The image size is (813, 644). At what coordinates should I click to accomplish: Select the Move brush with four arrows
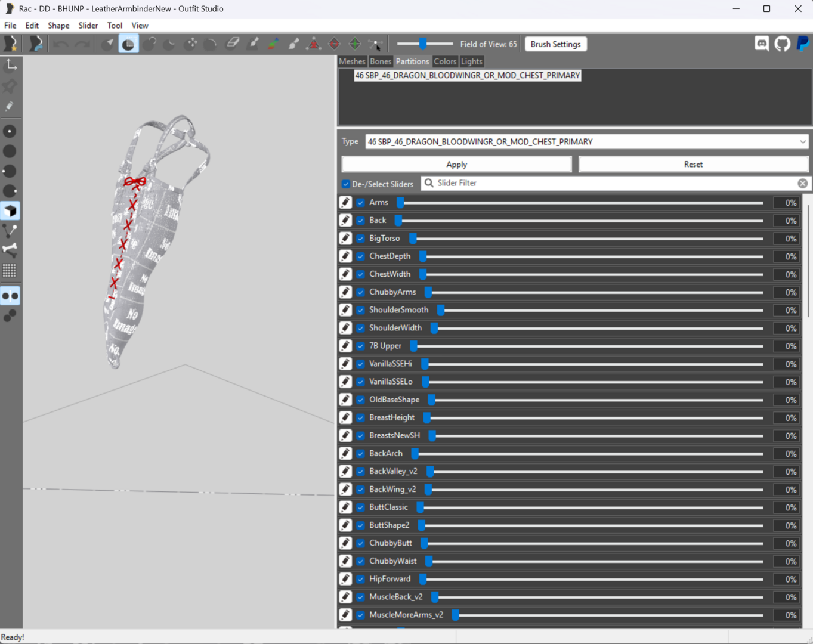tap(191, 44)
